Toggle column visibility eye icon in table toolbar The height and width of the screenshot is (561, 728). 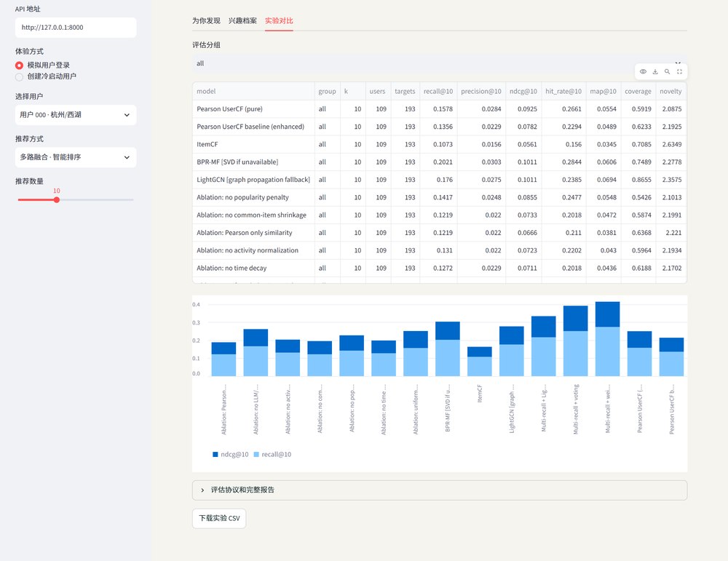tap(643, 71)
